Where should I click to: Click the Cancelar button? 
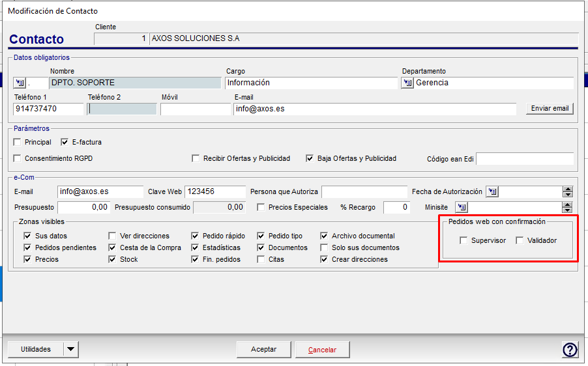click(323, 350)
